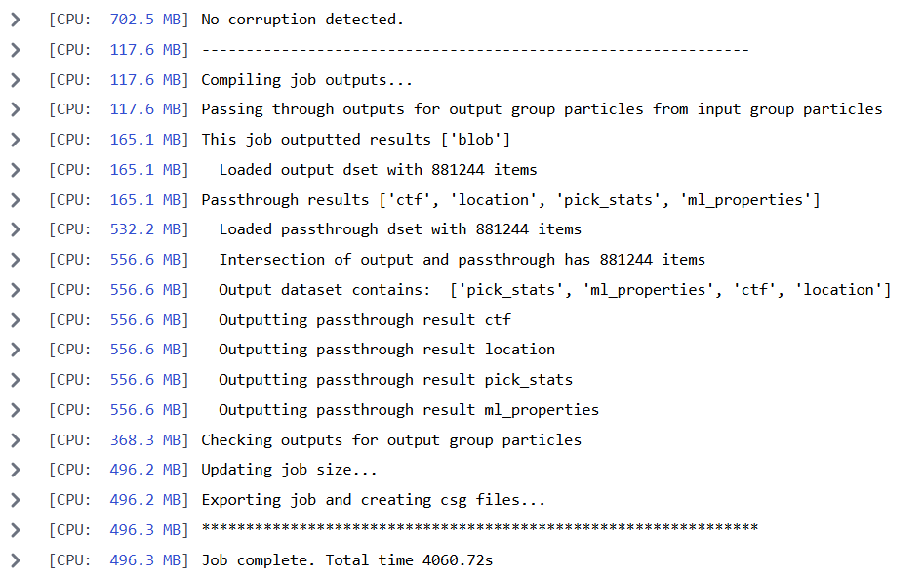Expand 'Outputting passthrough result location' row
Viewport: 924px width, 580px height.
[16, 351]
